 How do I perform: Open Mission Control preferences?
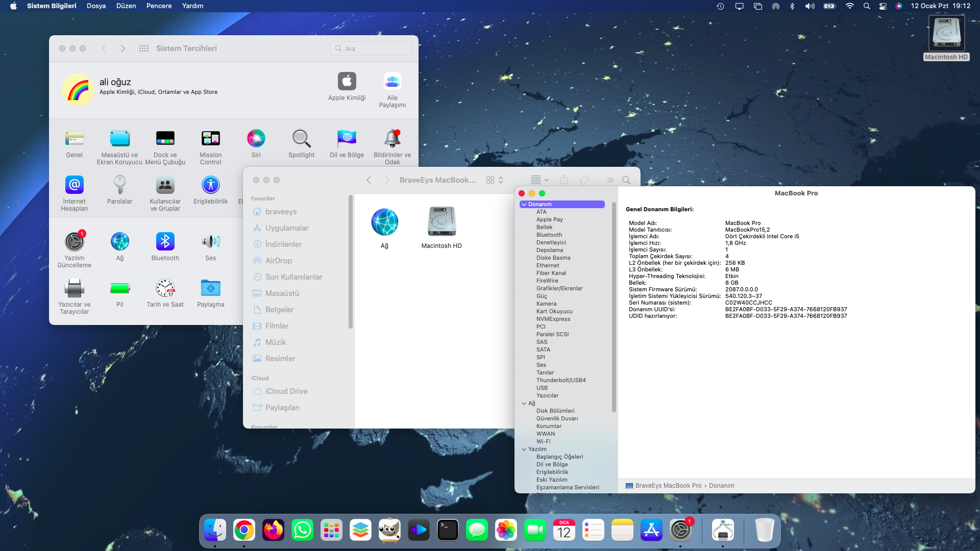point(210,138)
